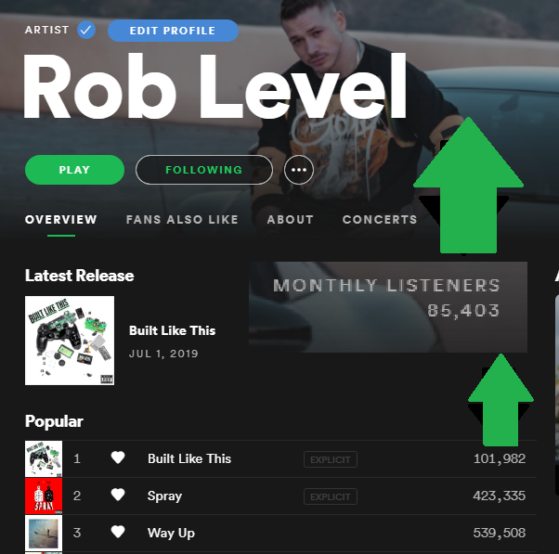Click the red Spray track cover
The width and height of the screenshot is (559, 554).
(x=43, y=496)
